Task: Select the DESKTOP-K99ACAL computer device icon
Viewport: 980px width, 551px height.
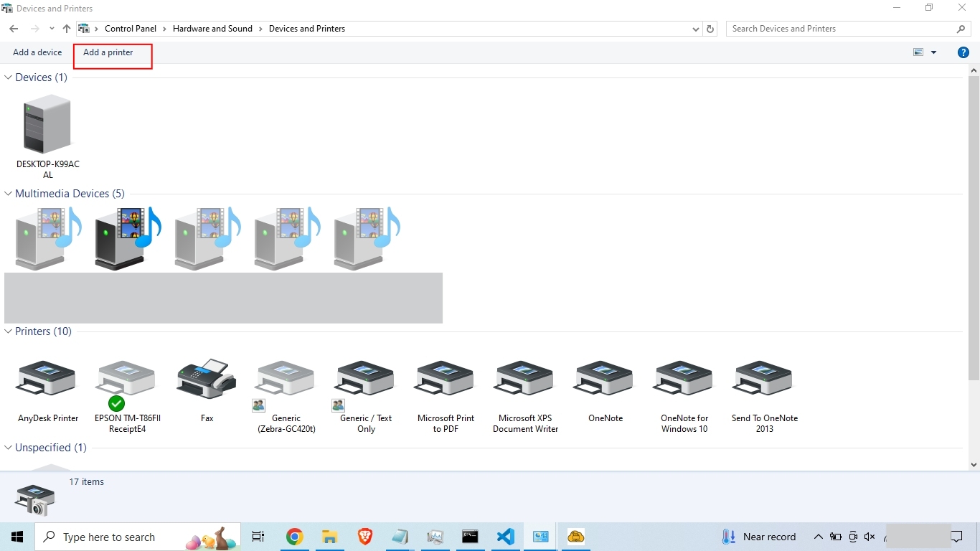Action: click(47, 125)
